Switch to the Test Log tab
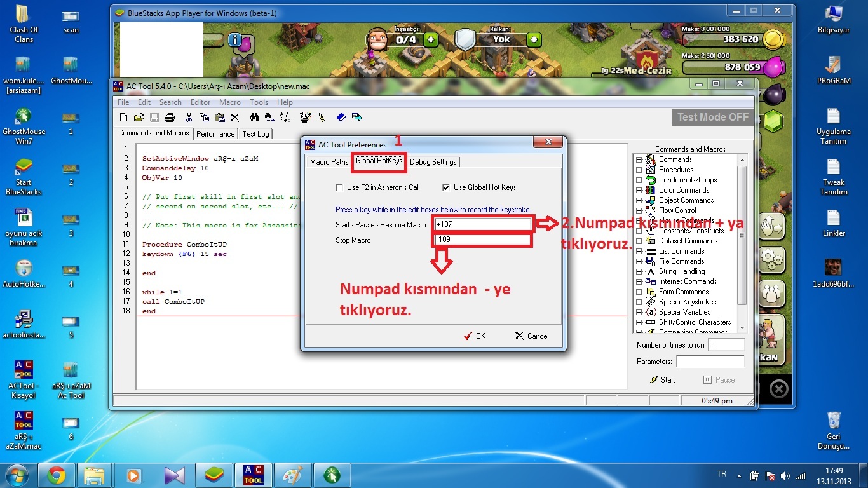868x488 pixels. pyautogui.click(x=255, y=134)
